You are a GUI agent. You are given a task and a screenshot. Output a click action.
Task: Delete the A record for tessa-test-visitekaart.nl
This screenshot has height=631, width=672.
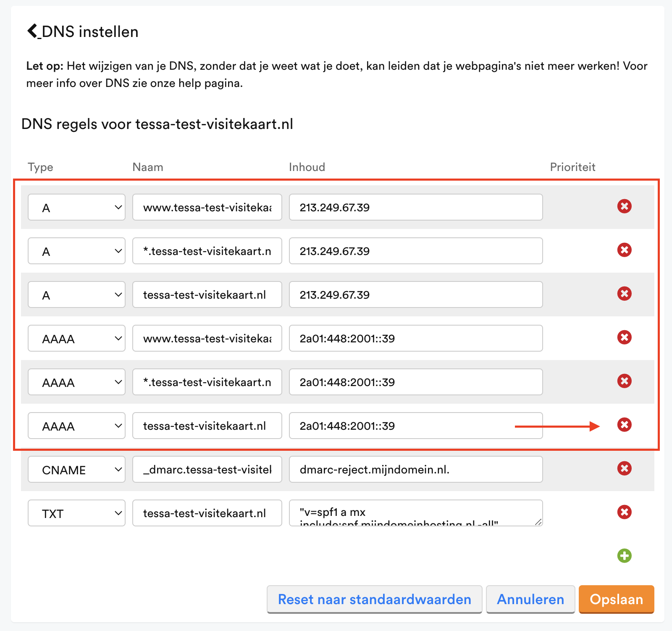[x=625, y=294]
